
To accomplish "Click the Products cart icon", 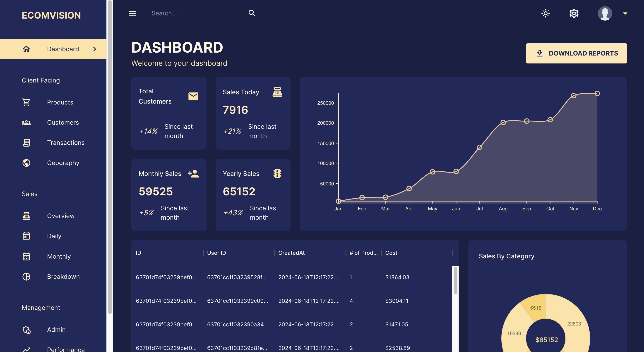I will pos(26,102).
